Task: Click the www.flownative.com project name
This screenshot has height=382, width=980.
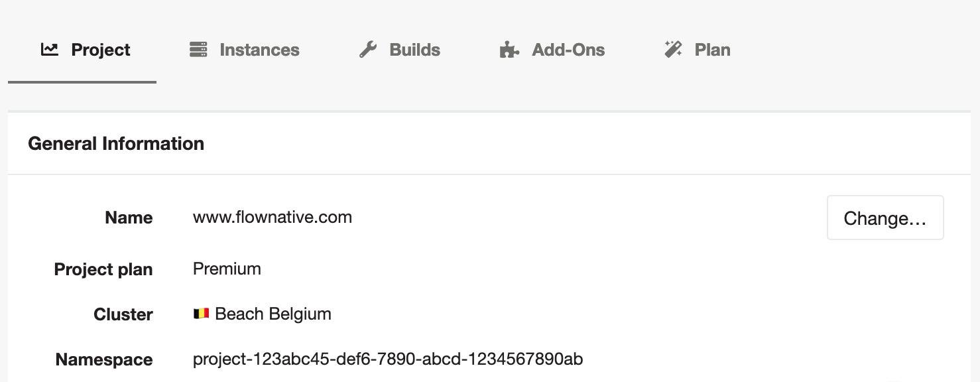Action: tap(273, 218)
